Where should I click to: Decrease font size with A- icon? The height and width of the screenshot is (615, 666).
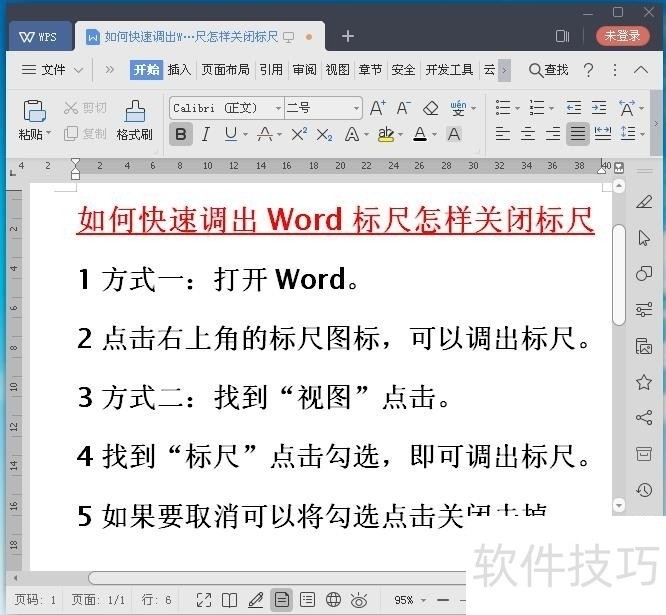point(404,108)
